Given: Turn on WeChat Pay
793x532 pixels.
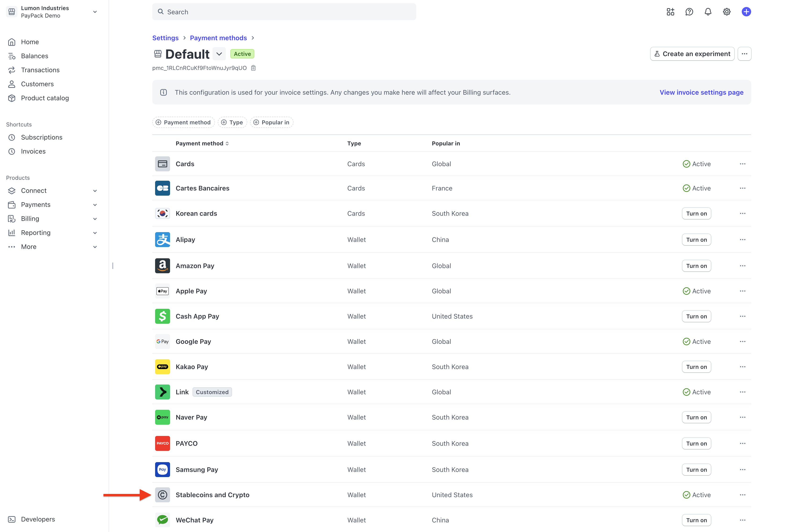Looking at the screenshot, I should 696,520.
